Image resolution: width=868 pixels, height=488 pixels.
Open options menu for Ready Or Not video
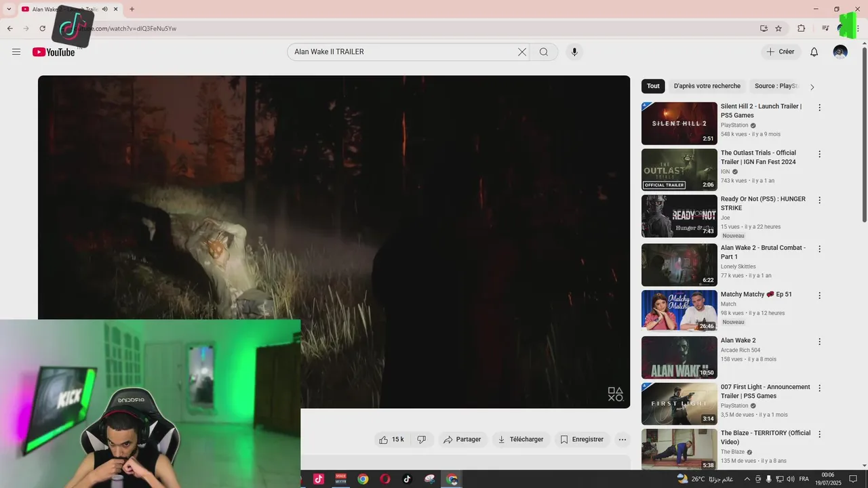point(819,201)
